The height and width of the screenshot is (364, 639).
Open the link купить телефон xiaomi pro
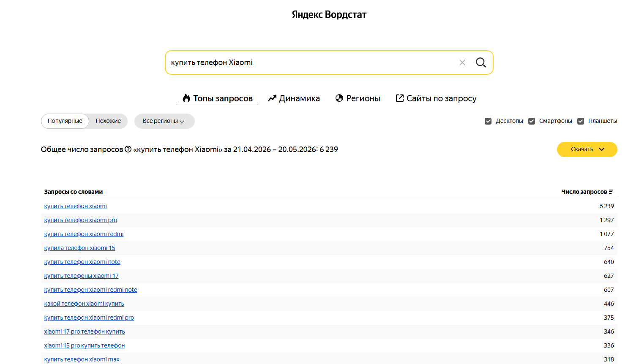point(81,220)
